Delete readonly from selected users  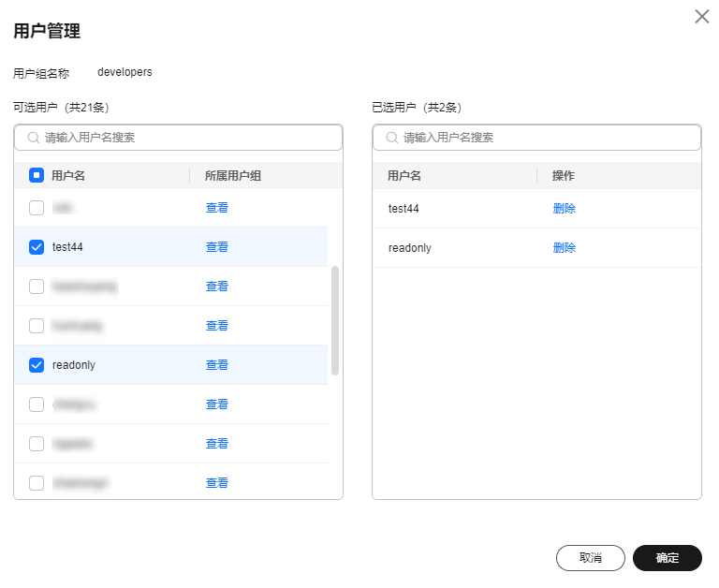point(564,248)
